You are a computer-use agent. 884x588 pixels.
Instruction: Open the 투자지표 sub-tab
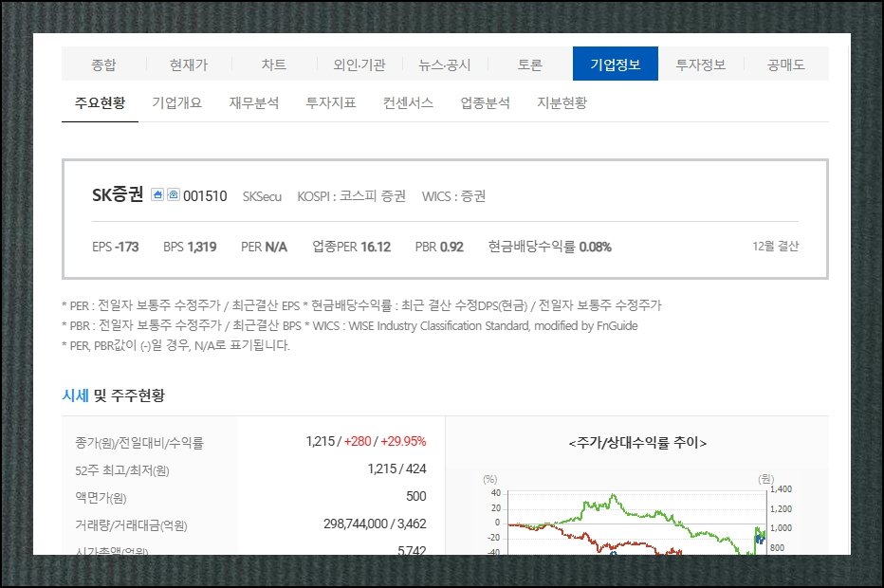[331, 102]
